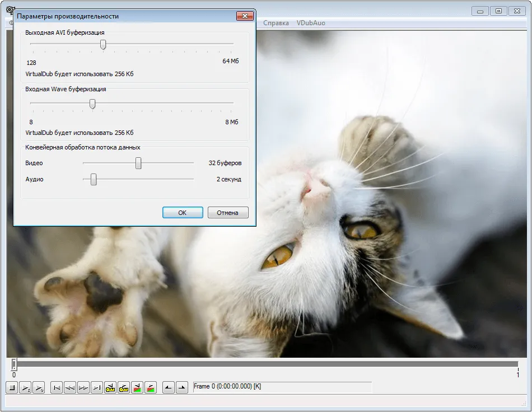Screen dimensions: 532x412
Task: Set the selection start mark
Action: click(169, 387)
